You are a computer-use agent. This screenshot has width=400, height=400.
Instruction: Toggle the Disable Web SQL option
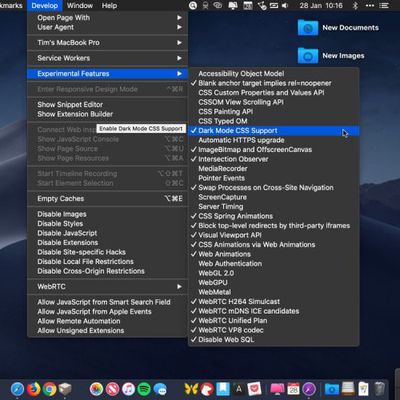pyautogui.click(x=274, y=340)
